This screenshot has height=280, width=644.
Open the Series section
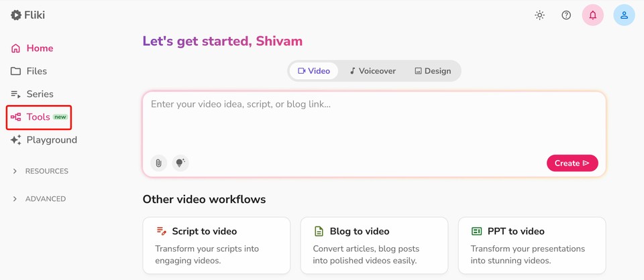tap(40, 94)
